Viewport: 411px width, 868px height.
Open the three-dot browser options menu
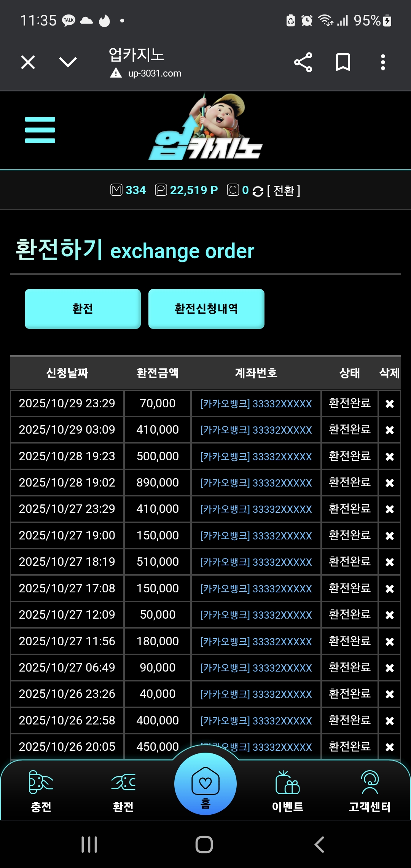[383, 62]
